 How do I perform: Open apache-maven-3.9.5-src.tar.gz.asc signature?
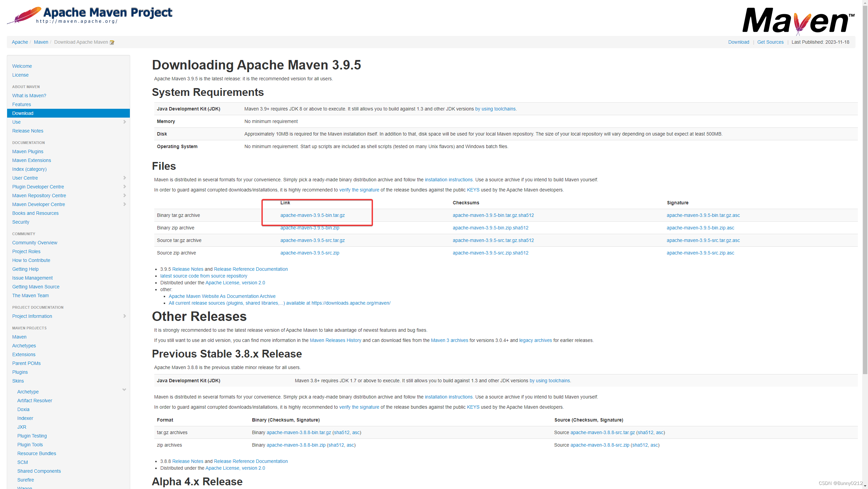pos(703,240)
